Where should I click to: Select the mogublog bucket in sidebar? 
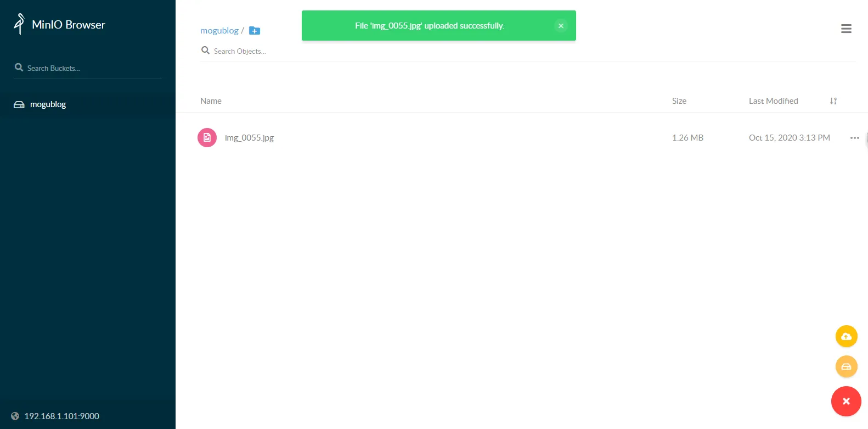(x=48, y=104)
